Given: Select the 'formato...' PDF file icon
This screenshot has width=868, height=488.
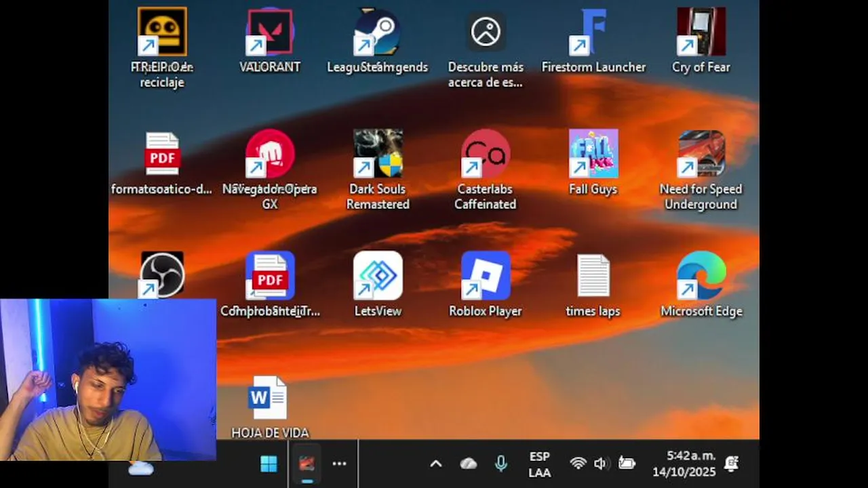Looking at the screenshot, I should [162, 154].
